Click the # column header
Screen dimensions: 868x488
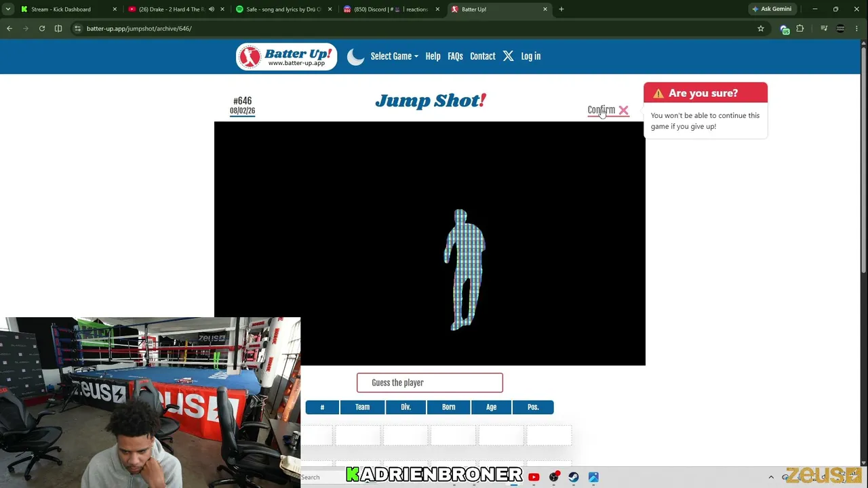point(322,407)
